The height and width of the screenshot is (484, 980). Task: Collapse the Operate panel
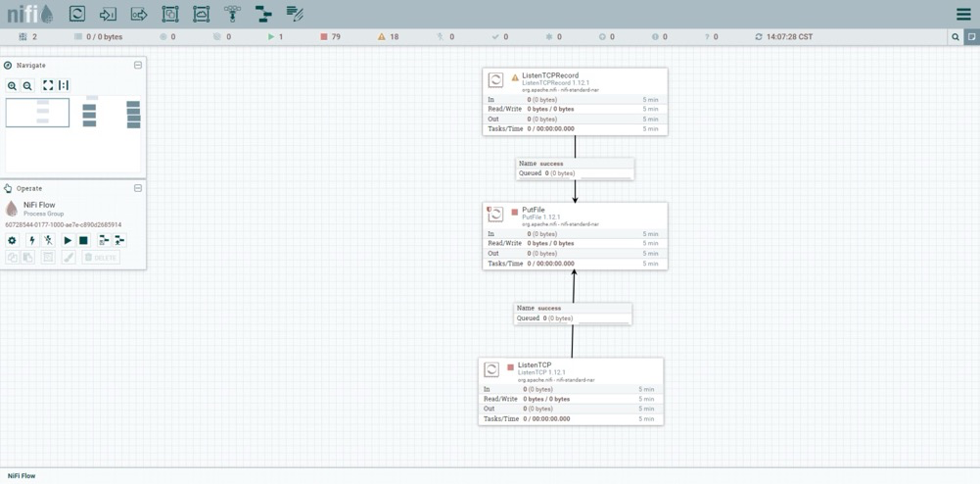pyautogui.click(x=138, y=188)
